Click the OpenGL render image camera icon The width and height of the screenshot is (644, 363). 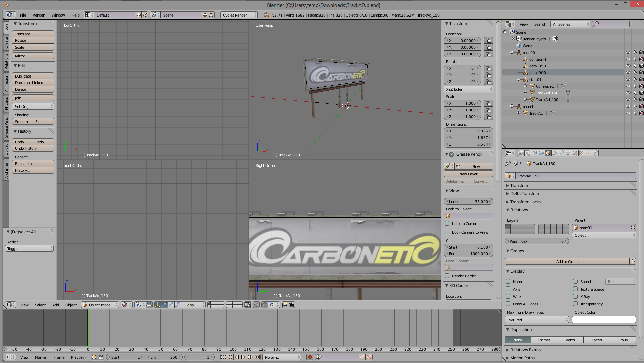pyautogui.click(x=285, y=305)
